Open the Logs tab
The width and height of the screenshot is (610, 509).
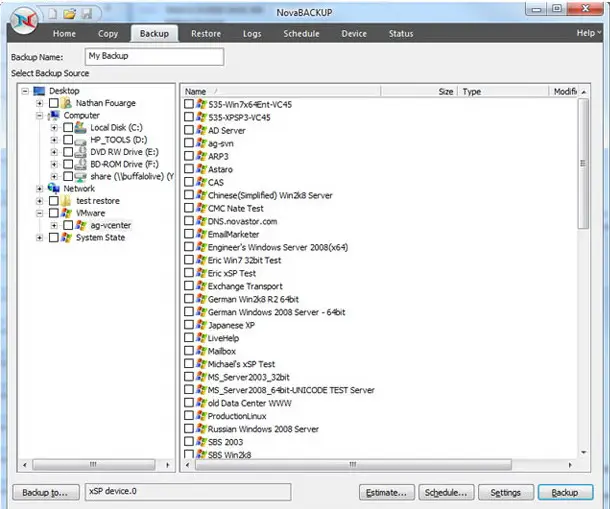252,34
